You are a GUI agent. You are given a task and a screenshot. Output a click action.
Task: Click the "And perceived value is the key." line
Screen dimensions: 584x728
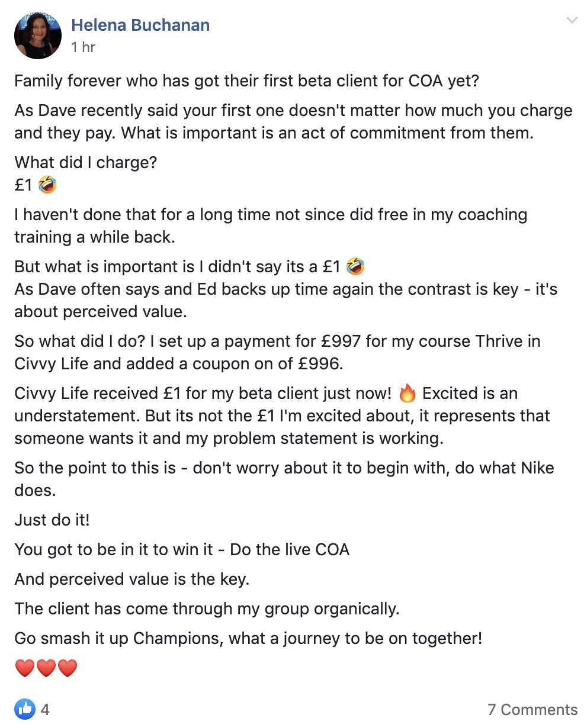click(131, 579)
